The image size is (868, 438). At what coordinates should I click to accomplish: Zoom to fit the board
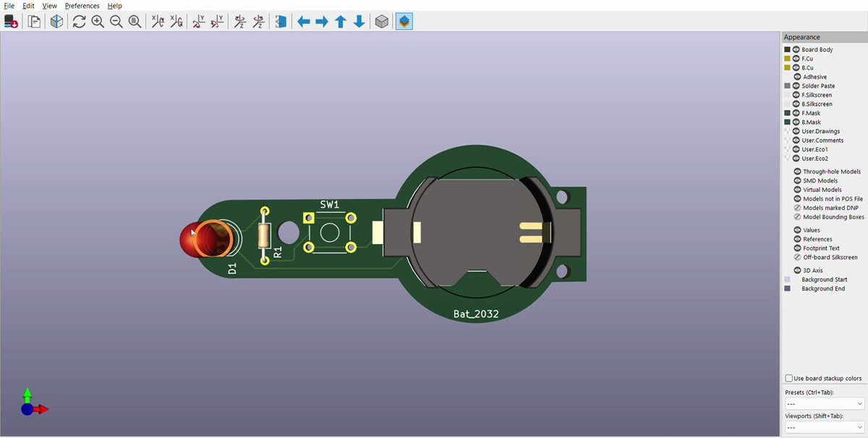135,22
